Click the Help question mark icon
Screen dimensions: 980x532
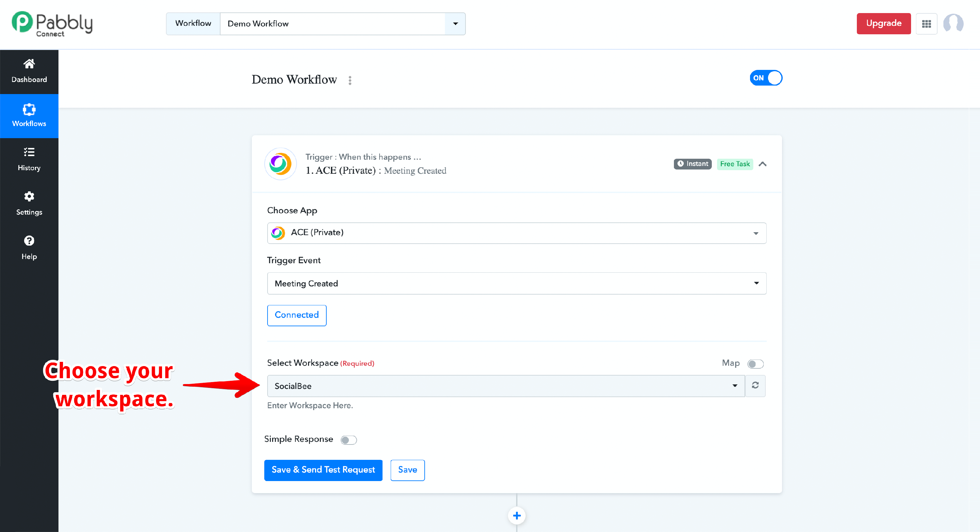click(29, 241)
